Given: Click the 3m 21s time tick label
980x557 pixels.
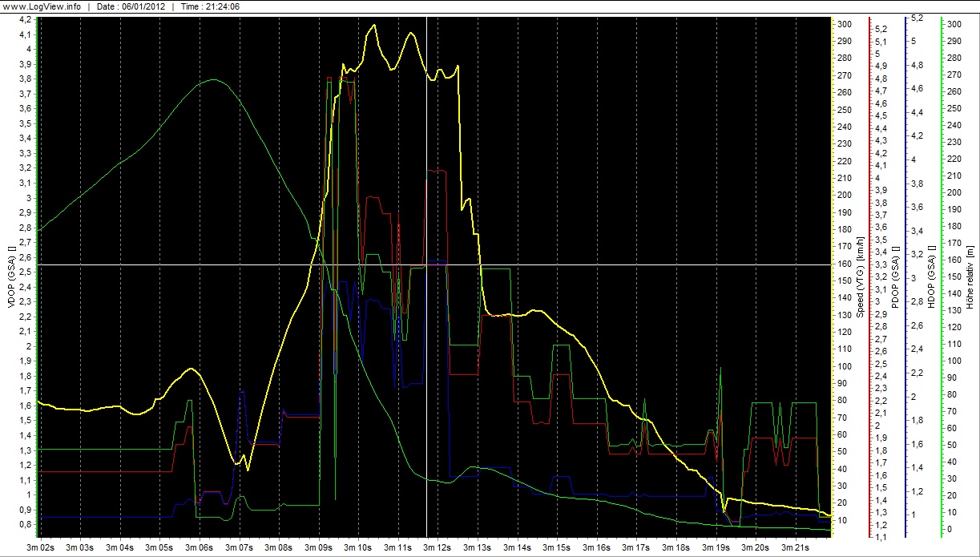Looking at the screenshot, I should coord(796,547).
